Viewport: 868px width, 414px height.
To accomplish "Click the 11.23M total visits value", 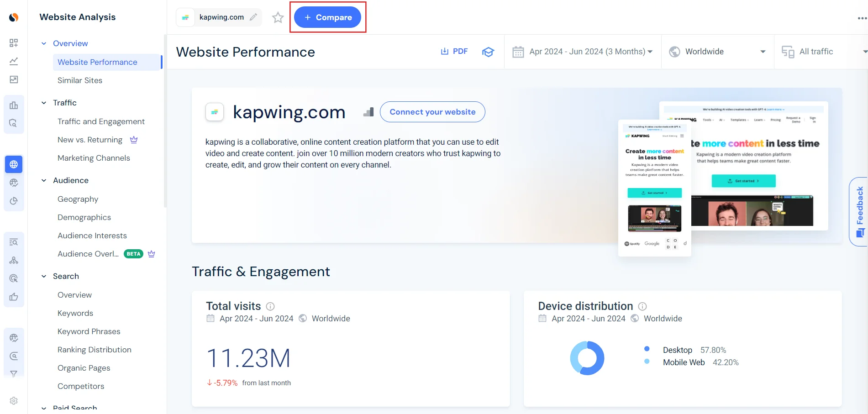I will pos(248,358).
